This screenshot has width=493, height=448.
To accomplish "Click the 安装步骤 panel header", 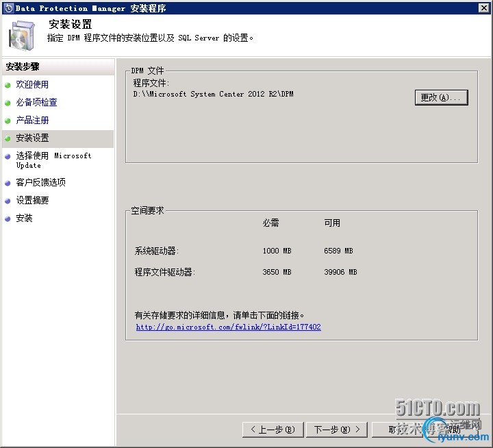I will (x=23, y=66).
